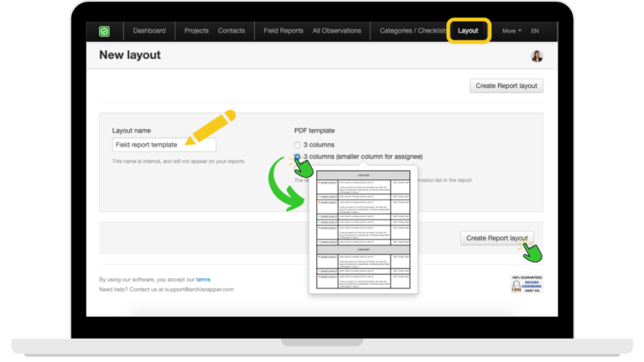The image size is (644, 362).
Task: Click the support@archisnapper.com email text
Action: [200, 289]
